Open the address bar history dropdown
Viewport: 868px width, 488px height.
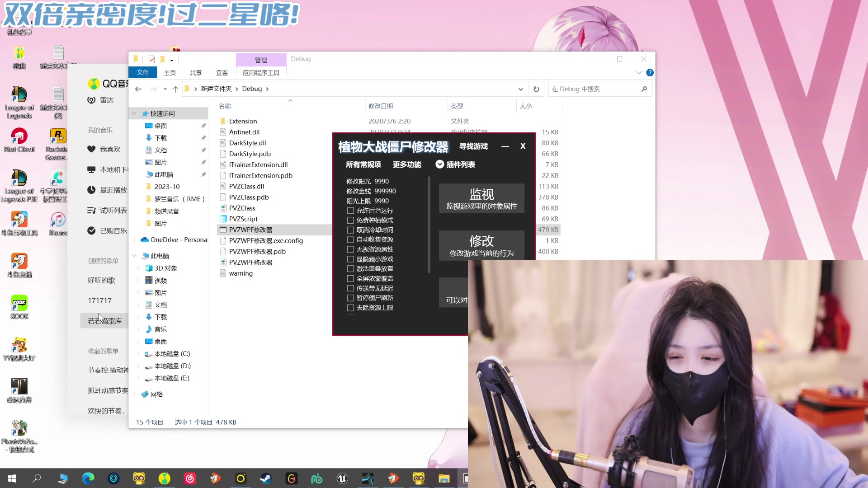click(520, 89)
